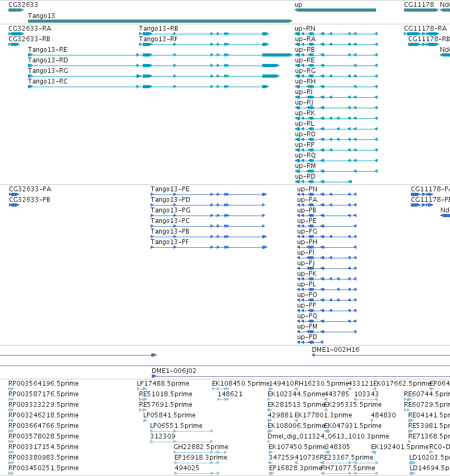The height and width of the screenshot is (476, 450).
Task: Click transcript label up-RD
Action: point(305,176)
